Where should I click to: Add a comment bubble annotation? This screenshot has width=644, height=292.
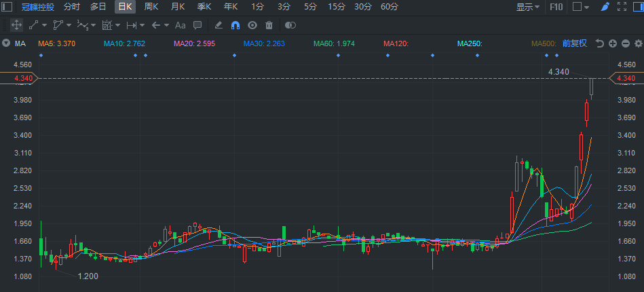click(x=197, y=25)
